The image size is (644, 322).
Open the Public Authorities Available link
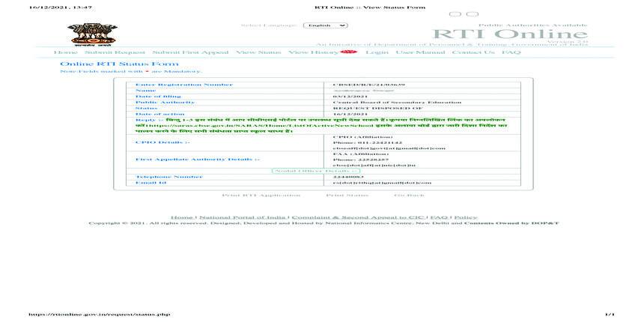532,25
